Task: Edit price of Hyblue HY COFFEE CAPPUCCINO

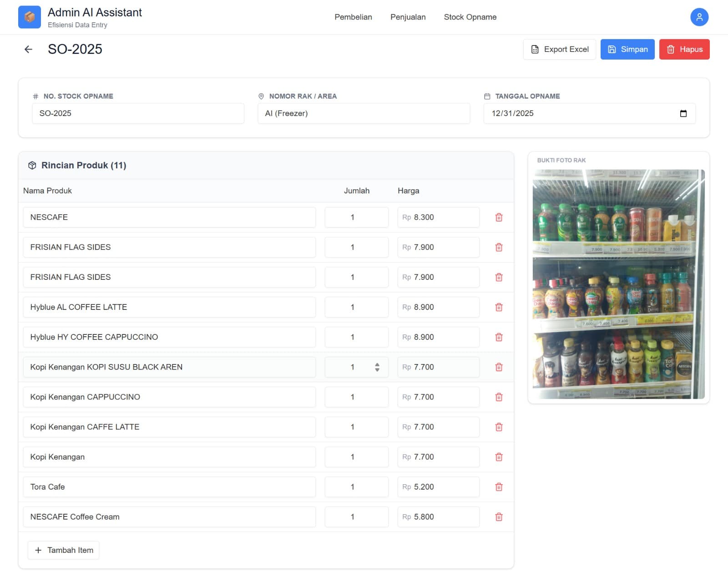Action: [x=438, y=337]
